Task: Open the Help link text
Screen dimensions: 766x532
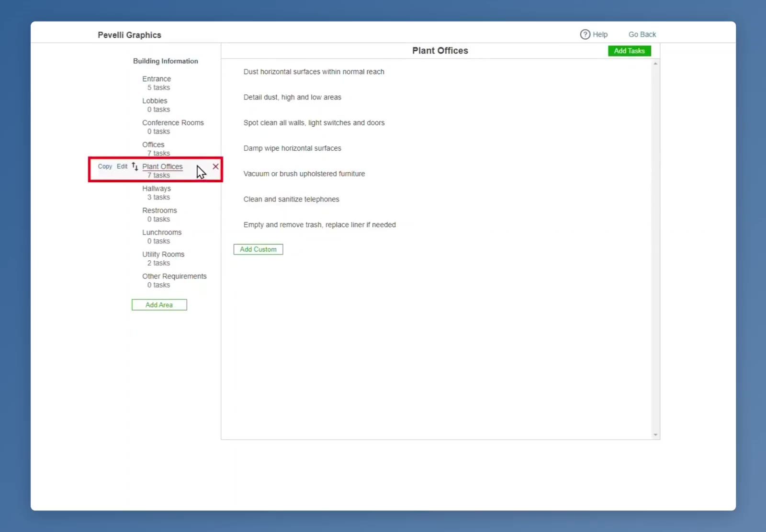Action: (x=600, y=34)
